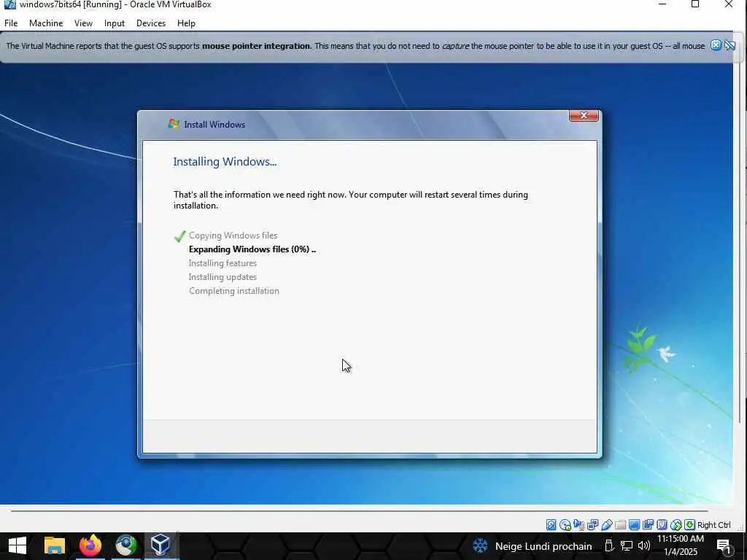
Task: Dismiss the mouse integration notification
Action: point(716,45)
